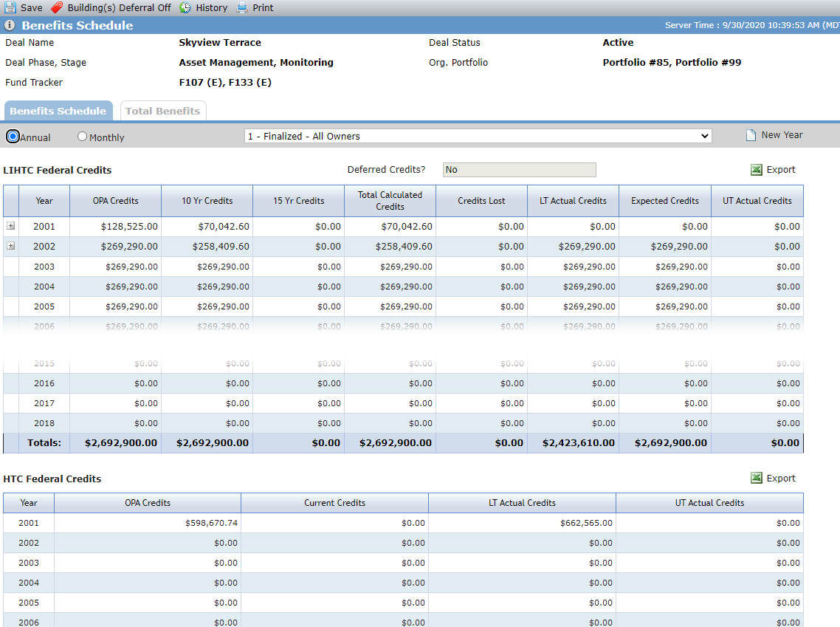Click the HTC LT Actual Credits header

pos(523,503)
